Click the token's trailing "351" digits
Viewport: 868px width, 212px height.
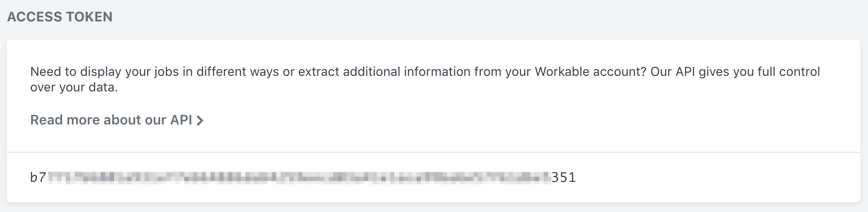564,177
